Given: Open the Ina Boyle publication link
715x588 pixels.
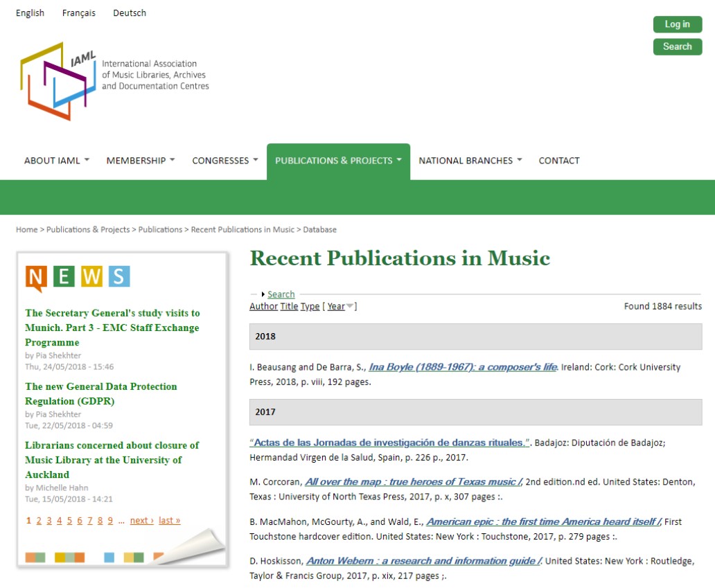Looking at the screenshot, I should [x=463, y=367].
